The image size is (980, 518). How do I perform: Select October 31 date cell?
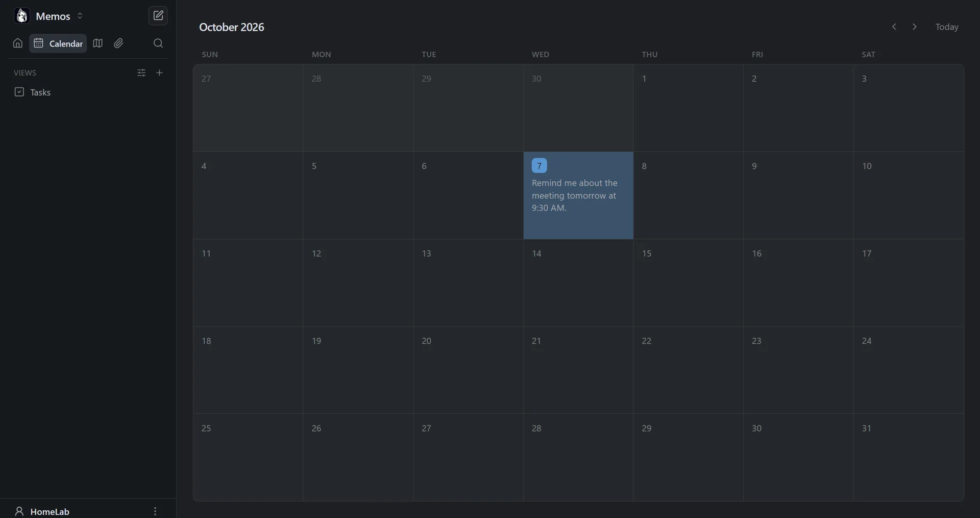click(x=909, y=457)
